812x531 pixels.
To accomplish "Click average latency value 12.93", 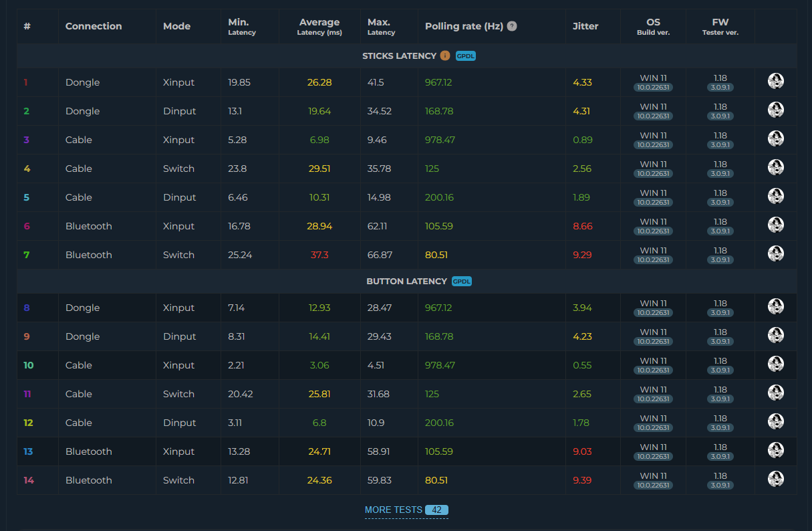I will coord(319,308).
